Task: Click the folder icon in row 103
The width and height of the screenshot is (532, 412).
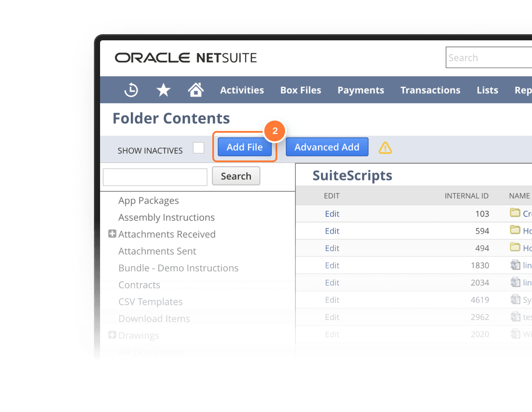Action: (515, 213)
